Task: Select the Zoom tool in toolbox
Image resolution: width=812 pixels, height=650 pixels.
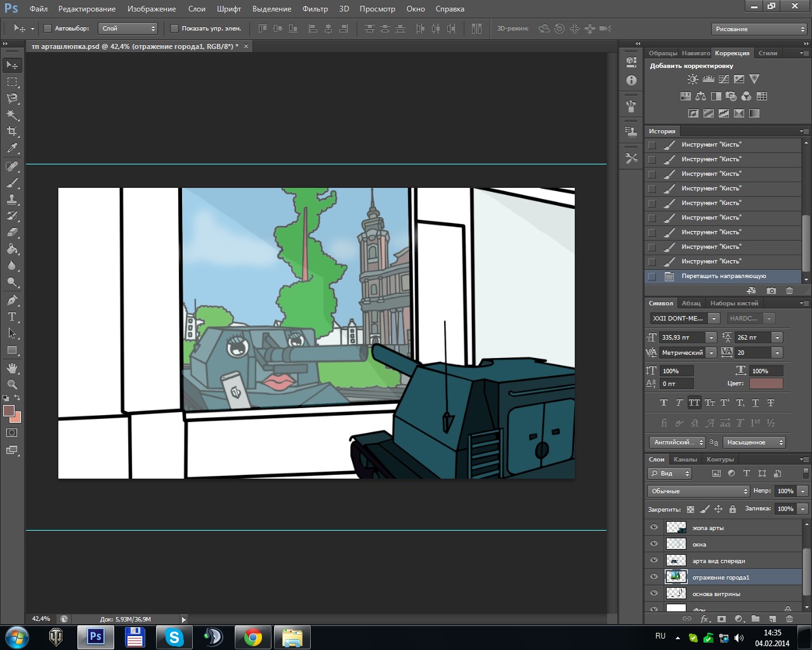Action: pyautogui.click(x=12, y=385)
